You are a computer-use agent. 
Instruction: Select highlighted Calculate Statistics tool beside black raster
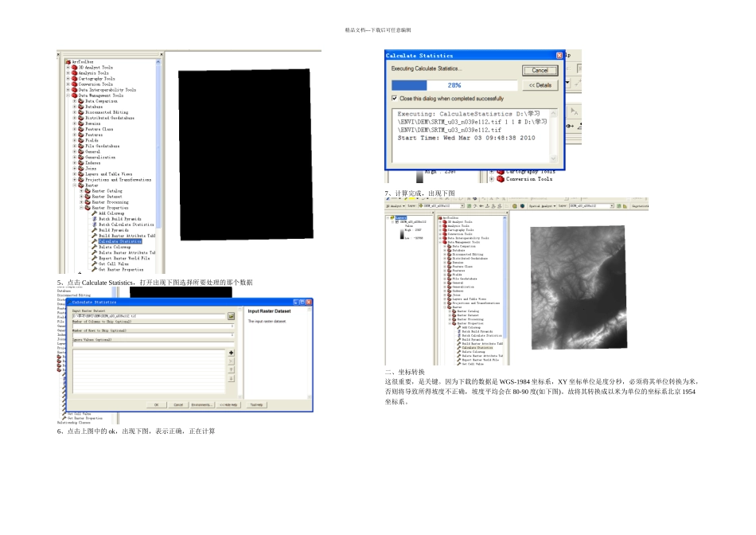120,241
